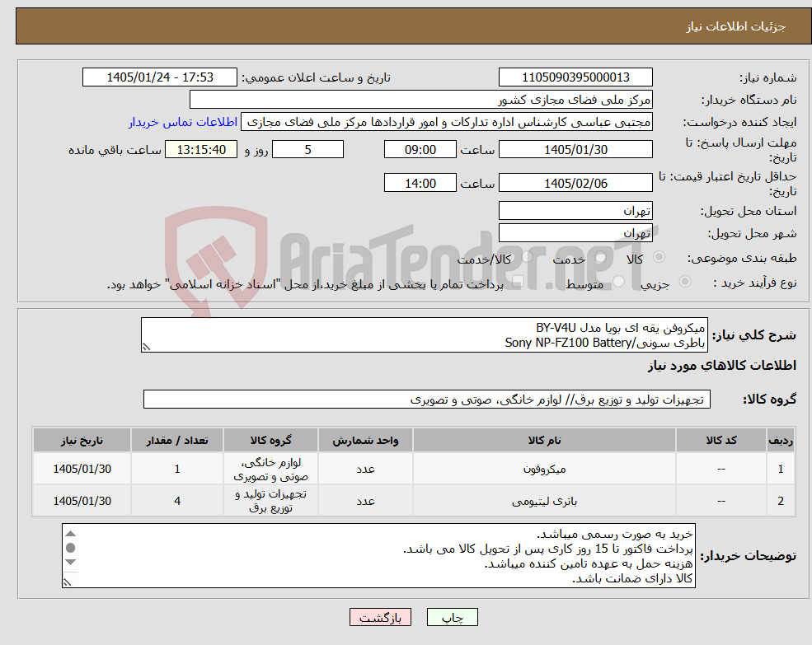Image resolution: width=812 pixels, height=645 pixels.
Task: Select the کالا/خدمت radio button
Action: (x=527, y=257)
